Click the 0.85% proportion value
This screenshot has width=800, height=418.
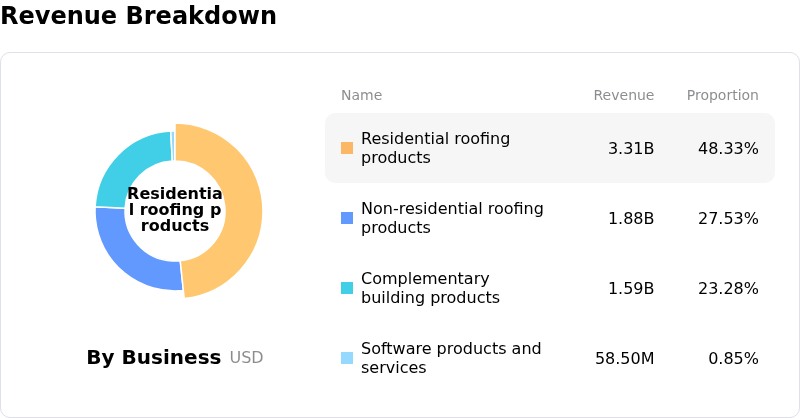pos(733,359)
